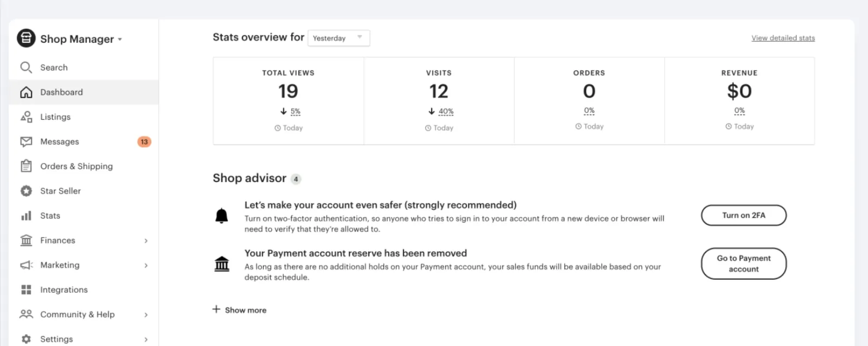Click 'Your Payment account reserve has been removed' heading
The height and width of the screenshot is (346, 868).
pyautogui.click(x=356, y=253)
